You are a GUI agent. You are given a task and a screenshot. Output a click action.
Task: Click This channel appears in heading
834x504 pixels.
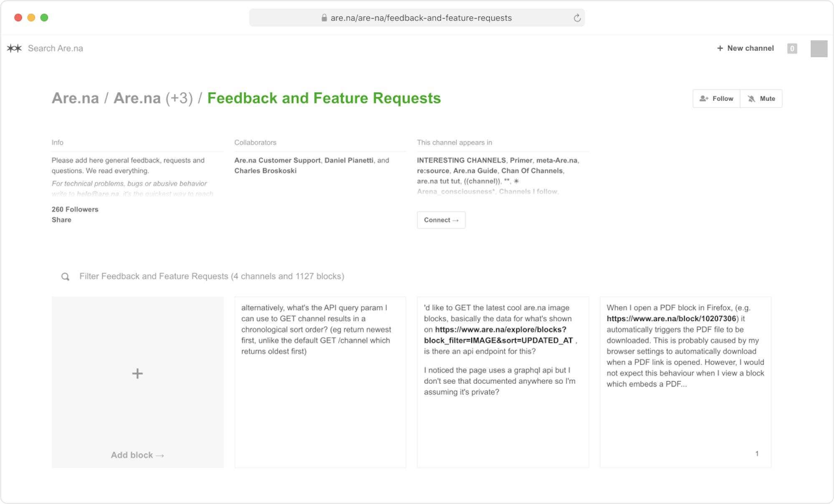pos(454,142)
